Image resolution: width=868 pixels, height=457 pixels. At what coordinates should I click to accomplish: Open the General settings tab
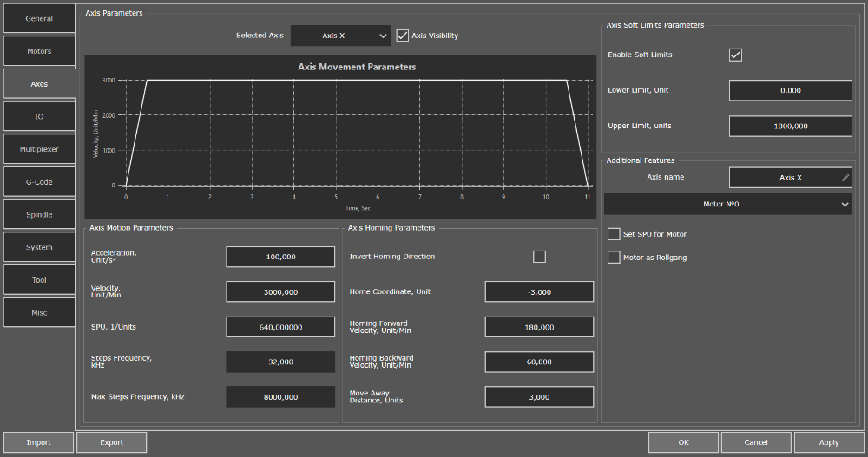[x=39, y=18]
